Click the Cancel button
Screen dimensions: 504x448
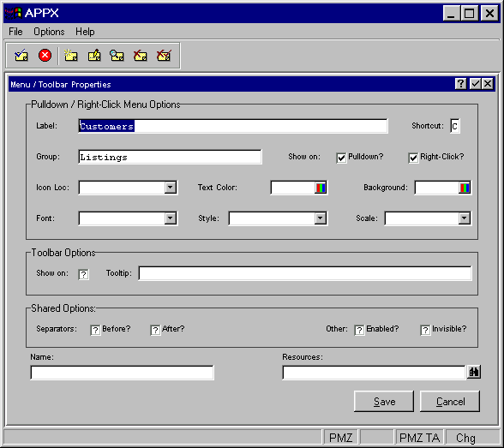(x=450, y=402)
